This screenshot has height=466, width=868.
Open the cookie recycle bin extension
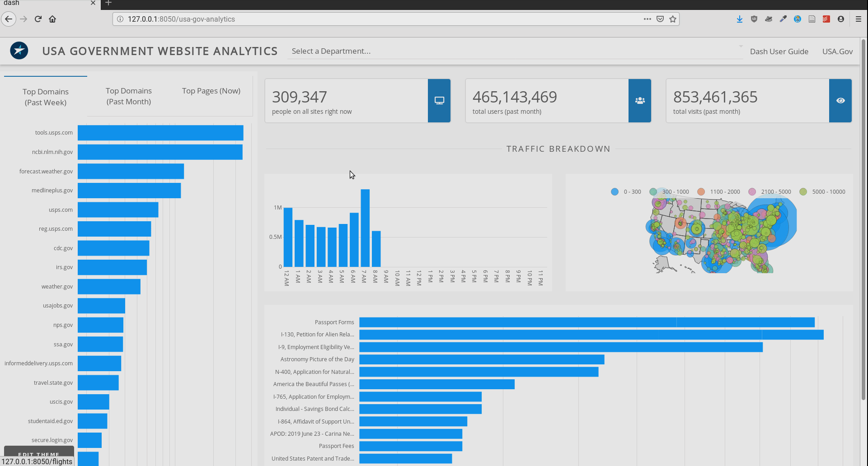(x=798, y=19)
